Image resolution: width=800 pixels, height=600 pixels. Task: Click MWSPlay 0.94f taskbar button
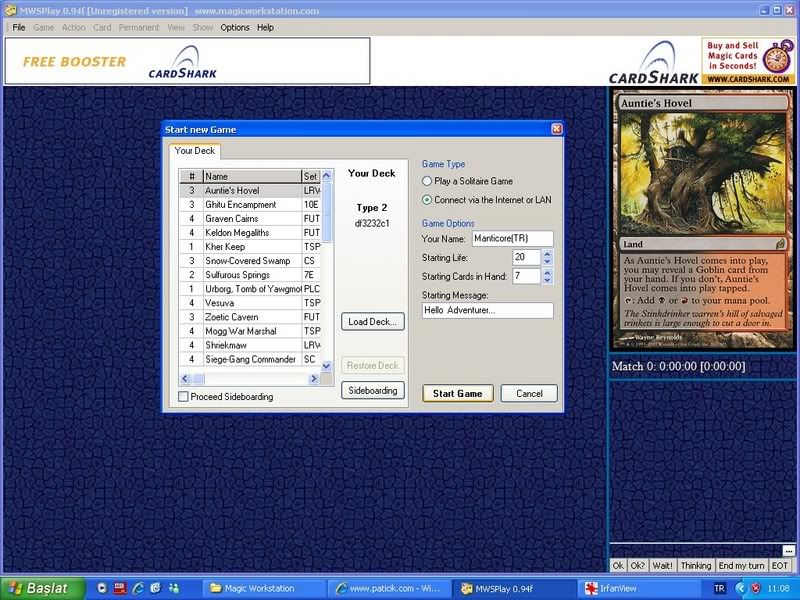tap(513, 588)
